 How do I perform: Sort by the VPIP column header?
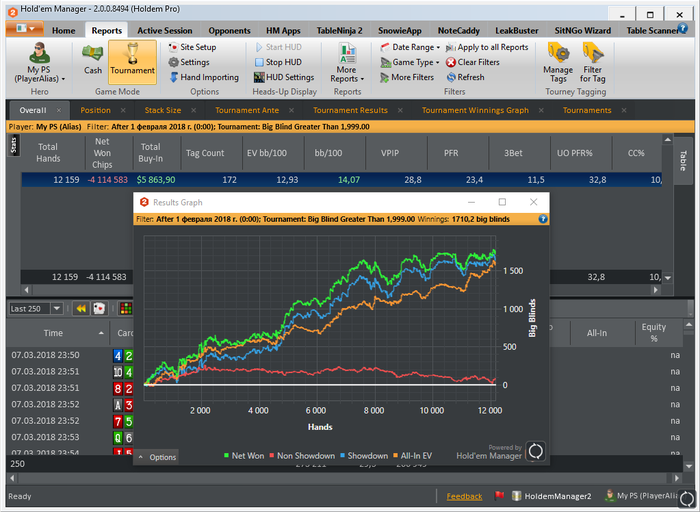click(x=390, y=153)
